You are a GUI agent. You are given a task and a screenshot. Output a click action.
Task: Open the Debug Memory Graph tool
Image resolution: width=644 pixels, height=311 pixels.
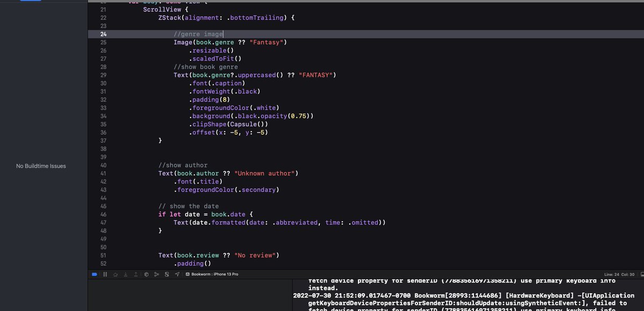[156, 274]
